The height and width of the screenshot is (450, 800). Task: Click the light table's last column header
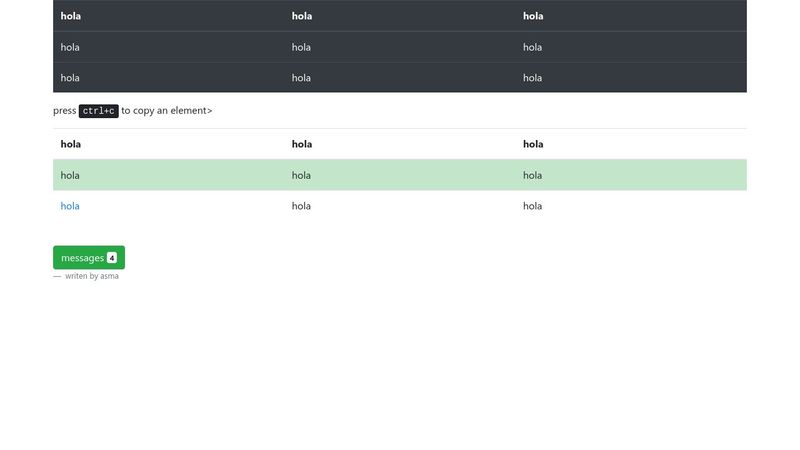pyautogui.click(x=533, y=144)
